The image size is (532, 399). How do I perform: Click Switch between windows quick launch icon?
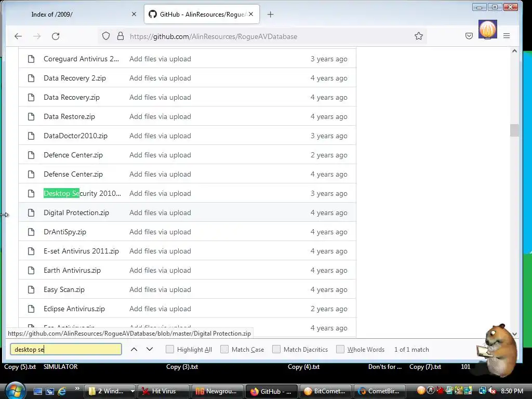pos(50,391)
